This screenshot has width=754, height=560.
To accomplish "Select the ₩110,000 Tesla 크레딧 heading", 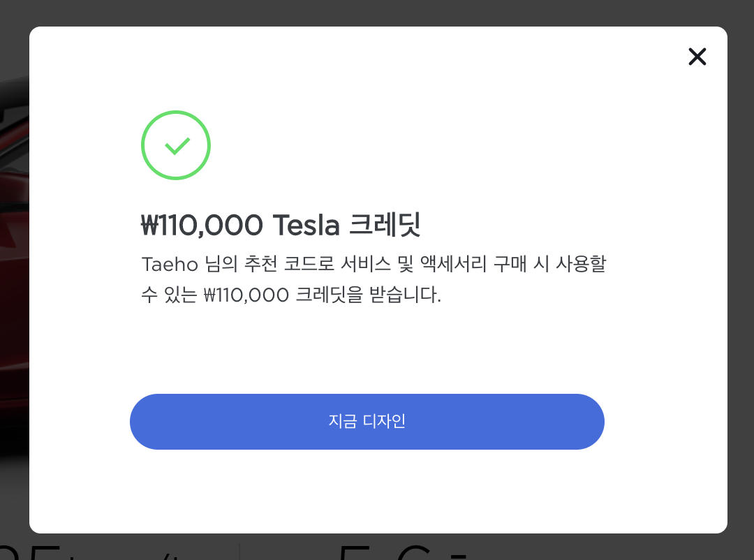I will [281, 225].
